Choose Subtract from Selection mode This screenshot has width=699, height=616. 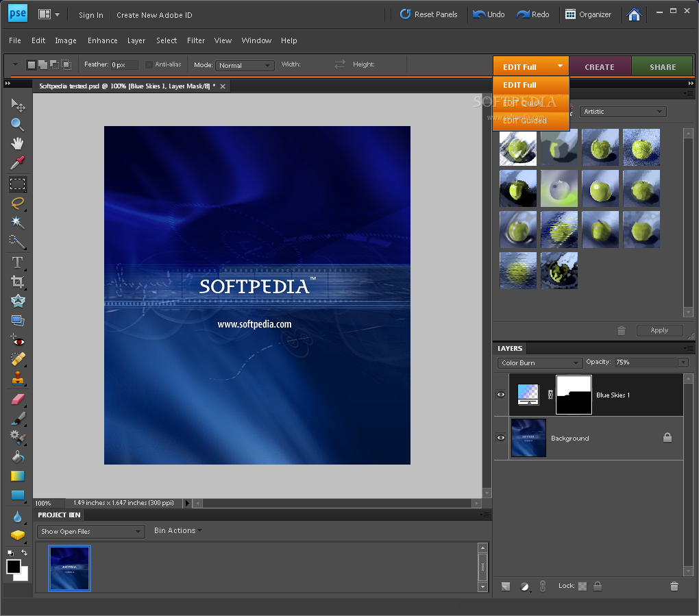(54, 65)
